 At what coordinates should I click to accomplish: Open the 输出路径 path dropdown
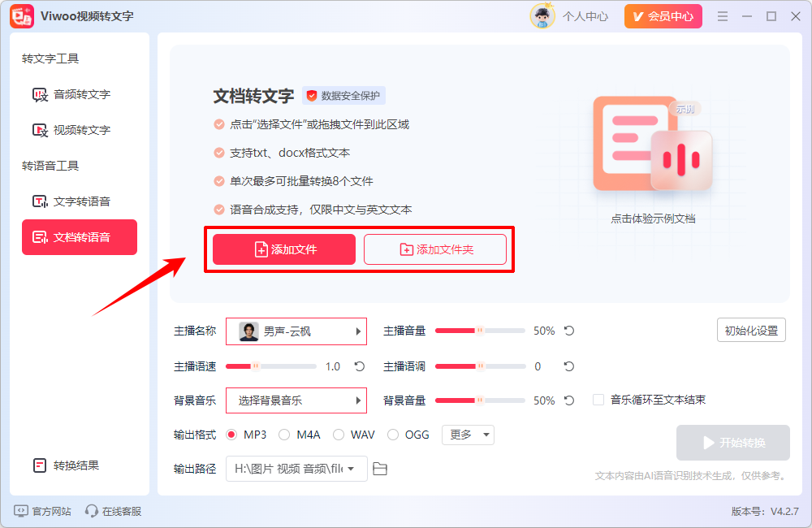(x=296, y=469)
